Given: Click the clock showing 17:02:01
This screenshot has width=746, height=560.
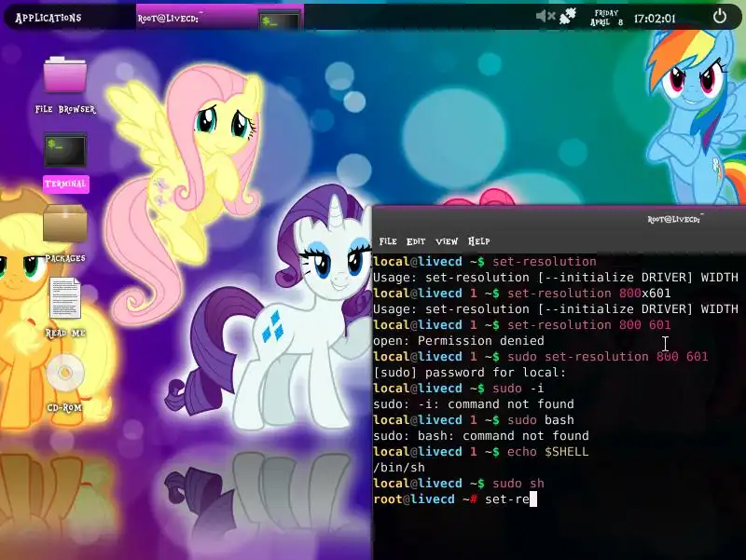Looking at the screenshot, I should click(x=655, y=19).
